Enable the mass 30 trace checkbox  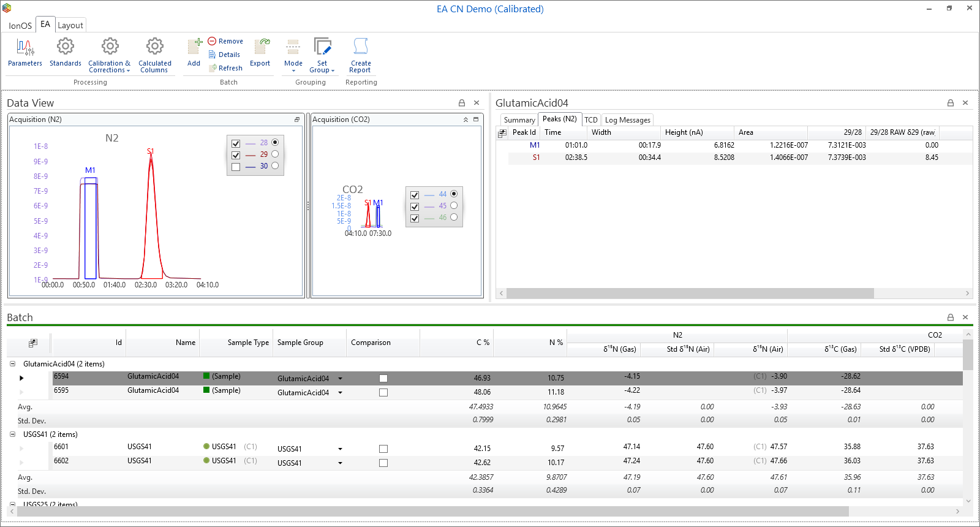click(236, 167)
